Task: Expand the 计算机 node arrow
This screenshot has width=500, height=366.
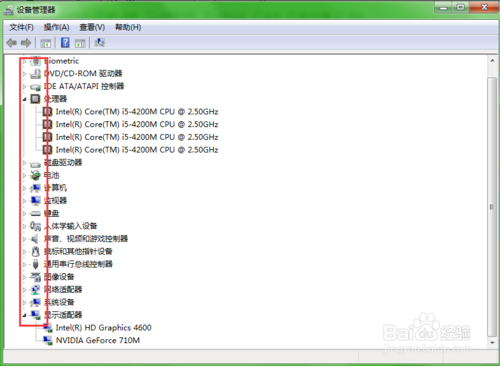Action: pyautogui.click(x=24, y=188)
